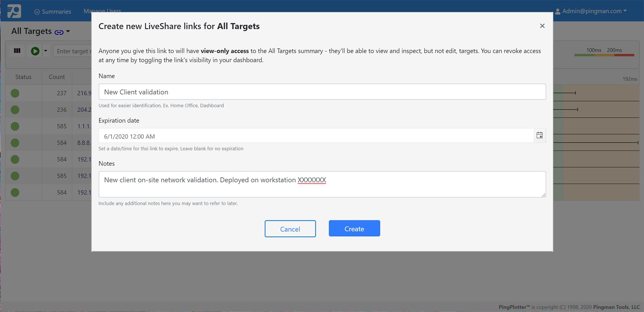
Task: Click the Create button
Action: (354, 229)
